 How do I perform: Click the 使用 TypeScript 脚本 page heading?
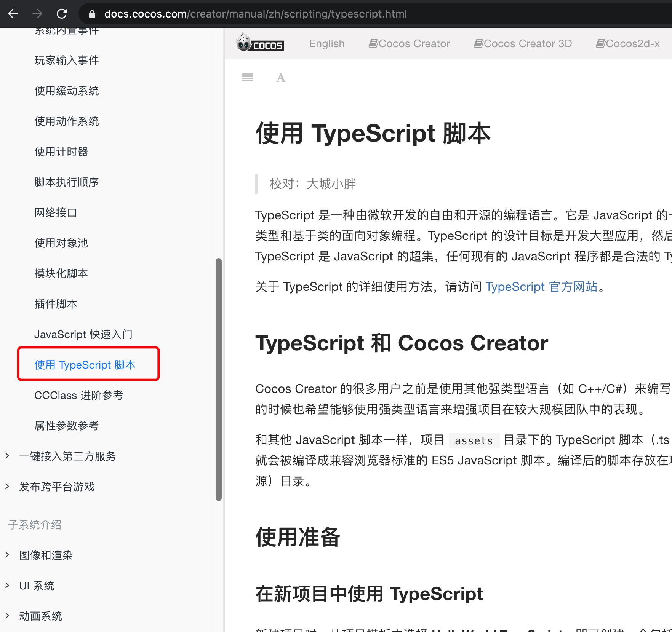pyautogui.click(x=373, y=134)
